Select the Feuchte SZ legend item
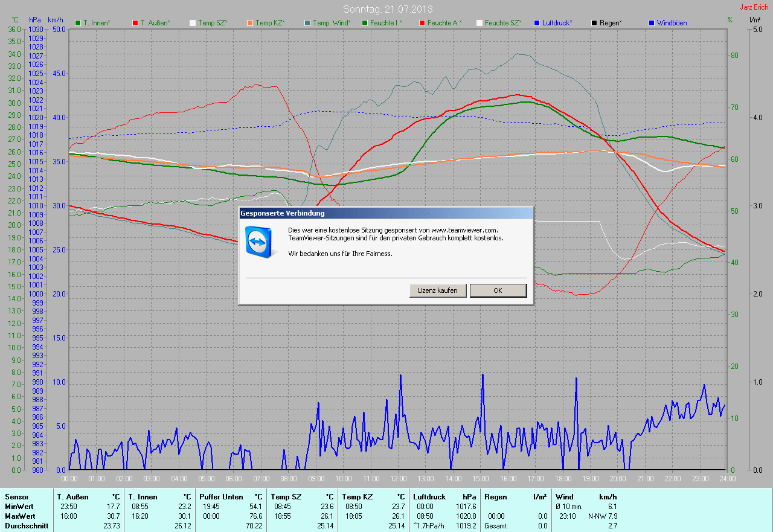773x532 pixels. (x=499, y=23)
